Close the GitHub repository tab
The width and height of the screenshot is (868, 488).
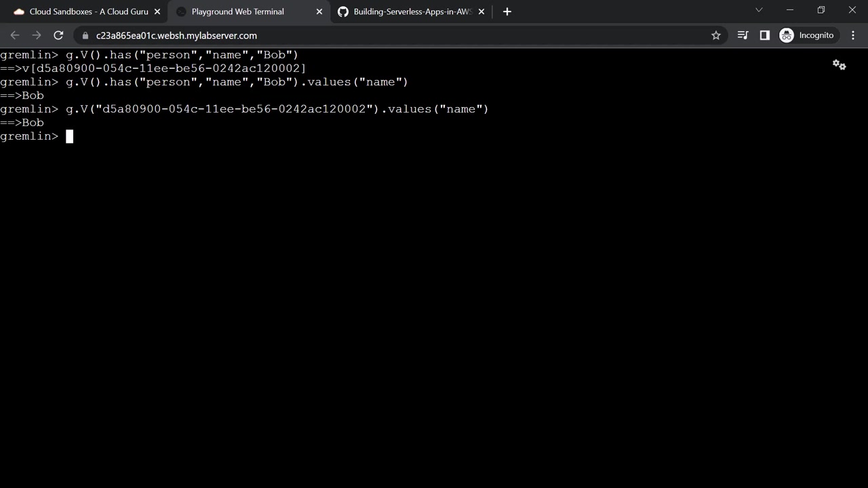[481, 12]
